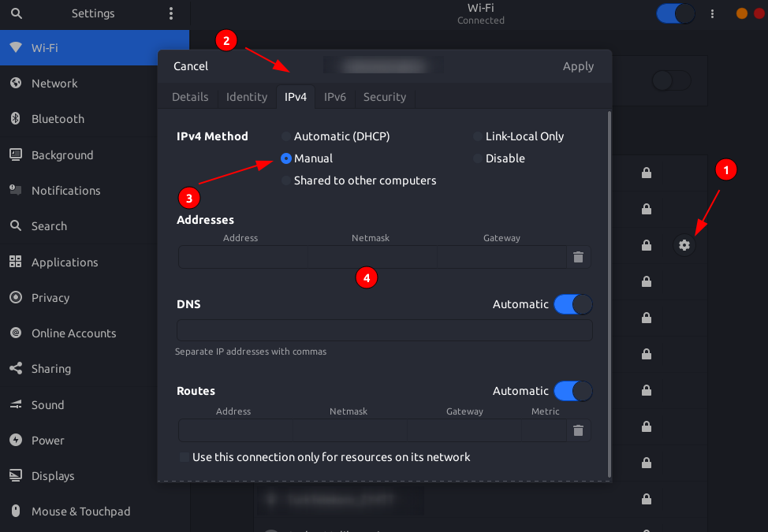Click the DNS servers input field

click(385, 330)
